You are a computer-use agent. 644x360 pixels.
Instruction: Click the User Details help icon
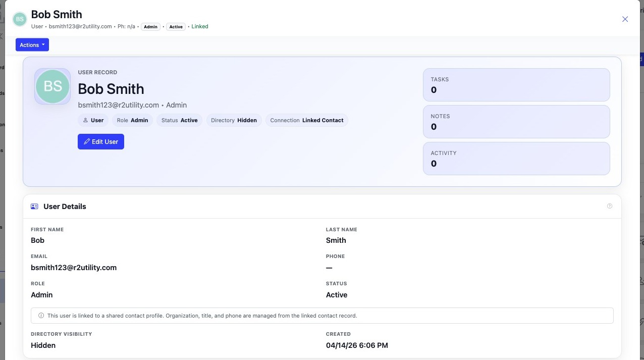tap(610, 206)
